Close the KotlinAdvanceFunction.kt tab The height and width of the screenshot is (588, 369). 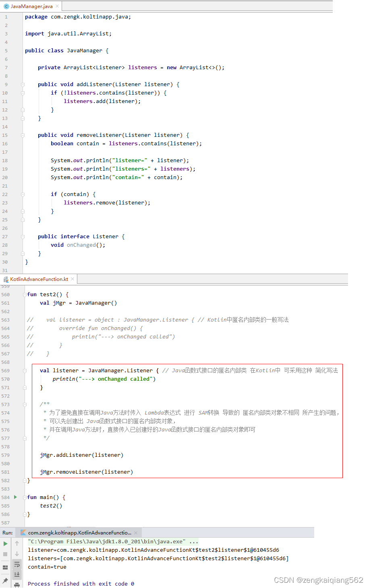73,279
